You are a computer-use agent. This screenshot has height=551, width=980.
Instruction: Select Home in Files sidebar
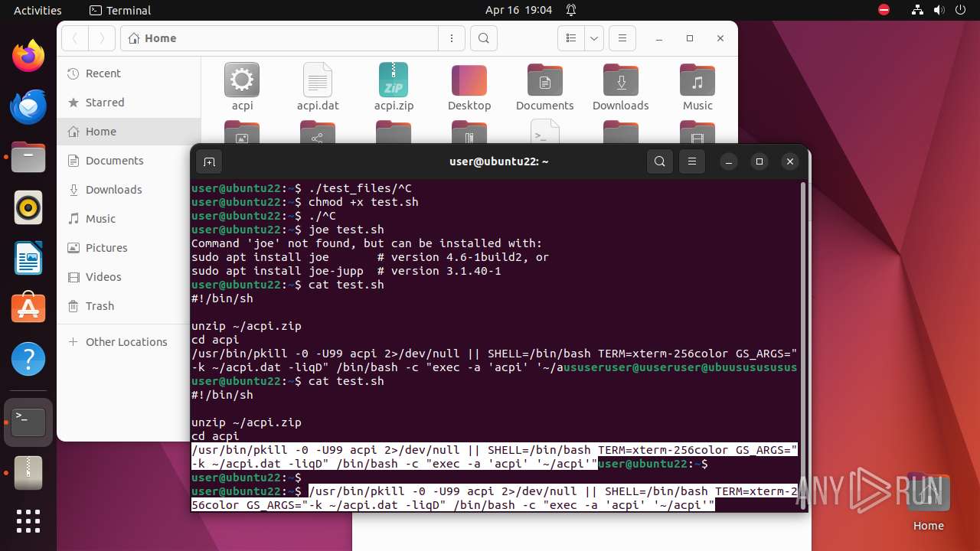(x=129, y=132)
